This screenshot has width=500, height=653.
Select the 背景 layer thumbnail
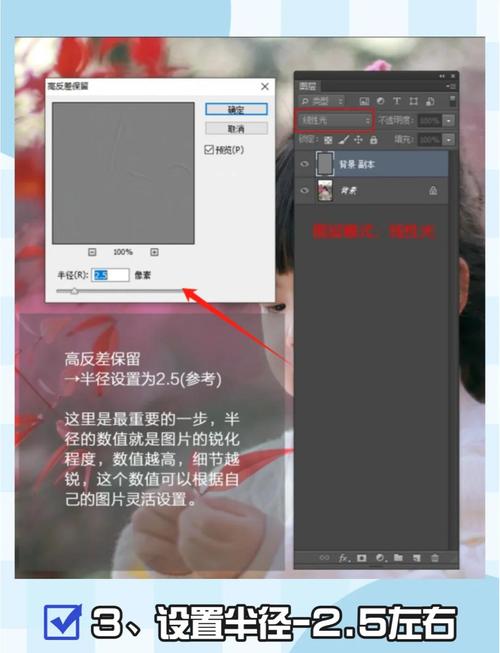click(x=325, y=190)
